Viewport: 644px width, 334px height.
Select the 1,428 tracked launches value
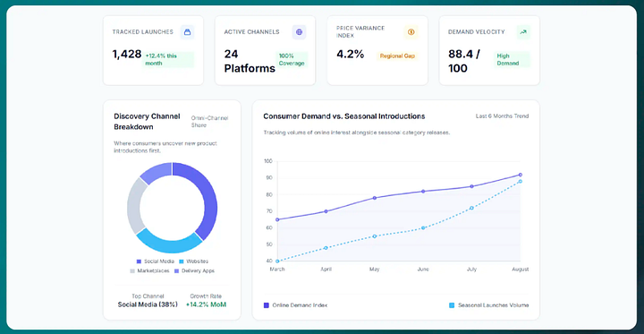click(x=127, y=55)
